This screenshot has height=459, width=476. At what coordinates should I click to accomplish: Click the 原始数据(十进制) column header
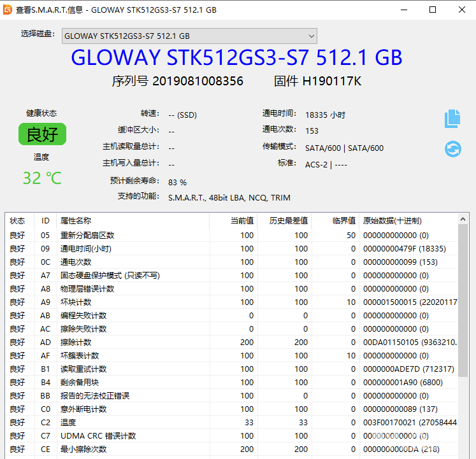[392, 221]
